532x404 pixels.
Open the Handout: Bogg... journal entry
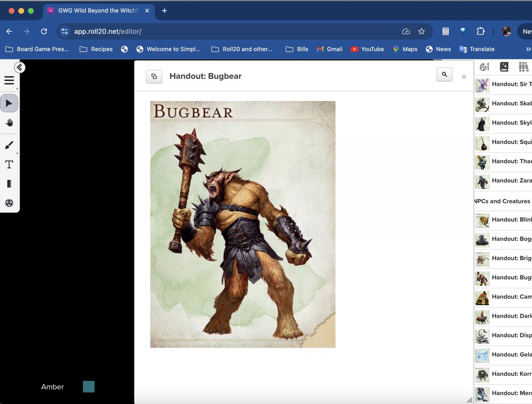503,239
